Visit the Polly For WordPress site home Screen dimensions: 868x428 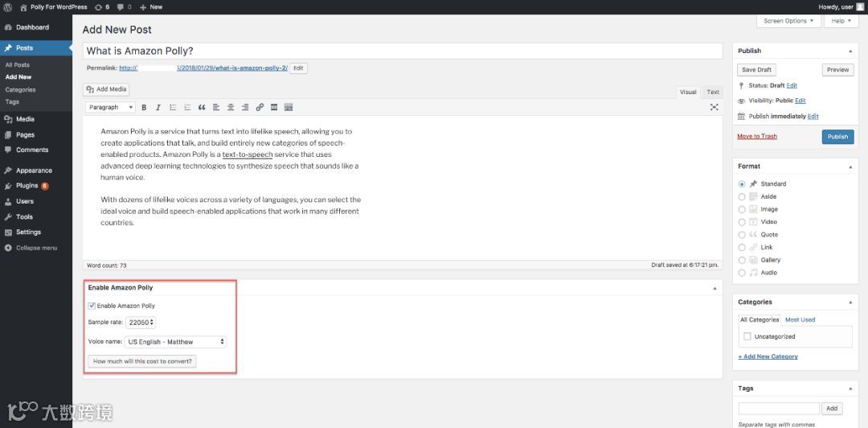tap(54, 6)
